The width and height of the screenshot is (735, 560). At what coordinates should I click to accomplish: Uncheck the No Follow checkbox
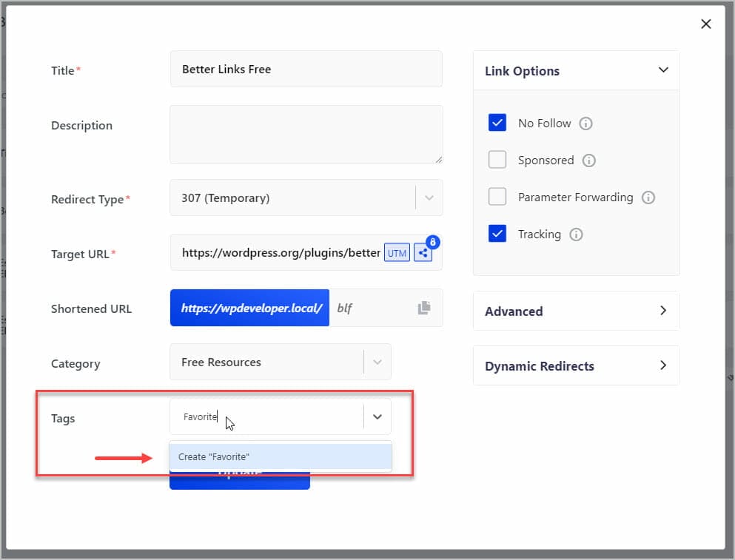(497, 123)
